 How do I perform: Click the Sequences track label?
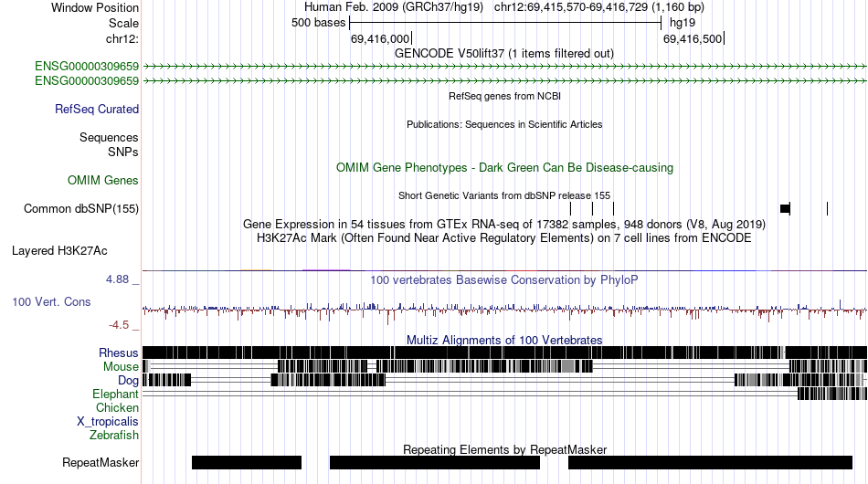tap(109, 137)
